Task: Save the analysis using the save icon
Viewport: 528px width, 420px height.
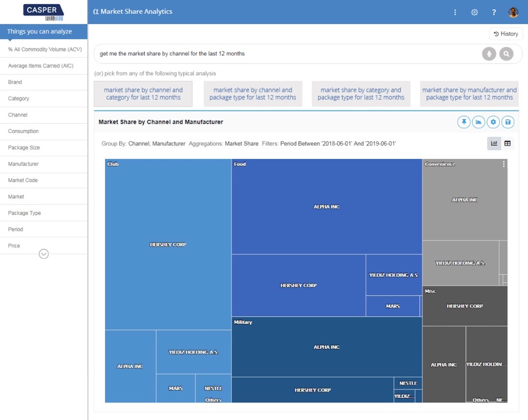Action: (x=508, y=122)
